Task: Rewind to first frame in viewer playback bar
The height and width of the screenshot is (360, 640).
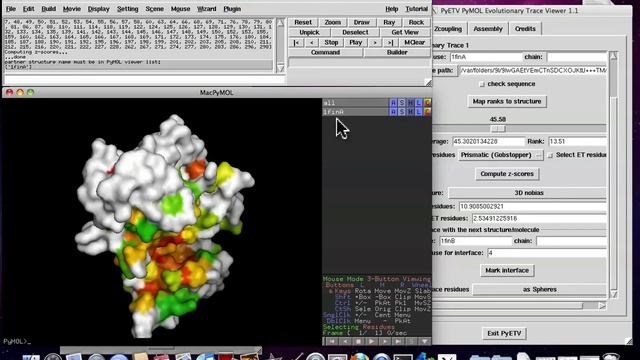Action: 331,341
